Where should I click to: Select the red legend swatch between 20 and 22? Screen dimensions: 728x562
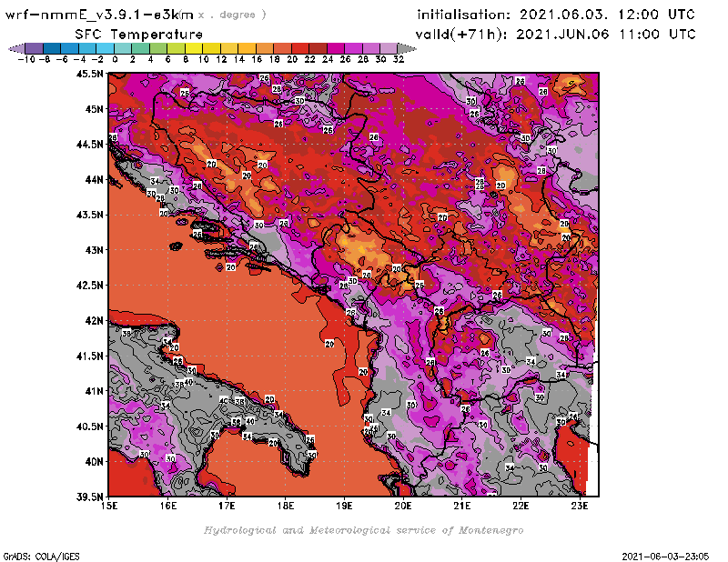point(300,48)
